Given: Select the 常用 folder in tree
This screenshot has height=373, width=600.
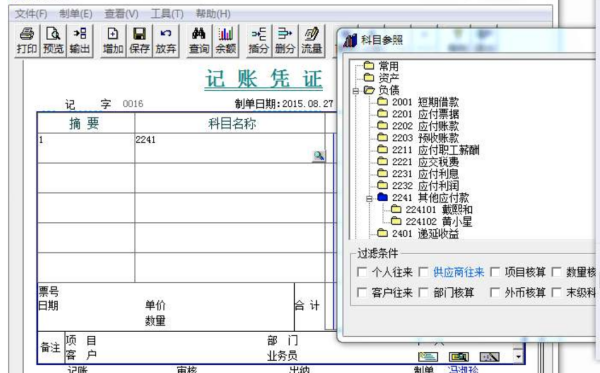Looking at the screenshot, I should [381, 66].
